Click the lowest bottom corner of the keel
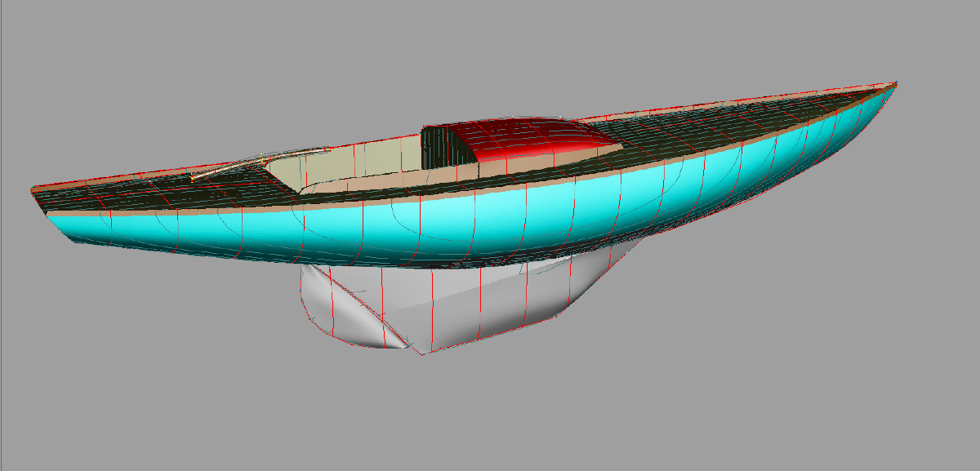Viewport: 980px width, 471px height. click(x=421, y=353)
